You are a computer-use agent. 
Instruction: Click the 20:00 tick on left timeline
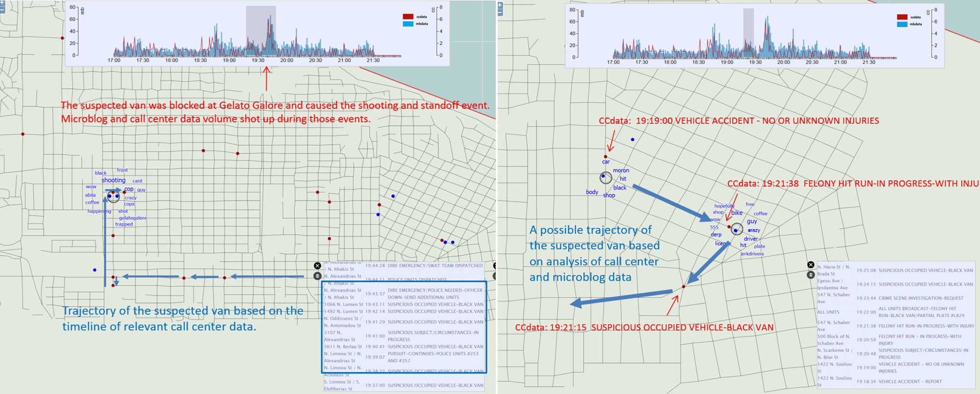coord(287,60)
